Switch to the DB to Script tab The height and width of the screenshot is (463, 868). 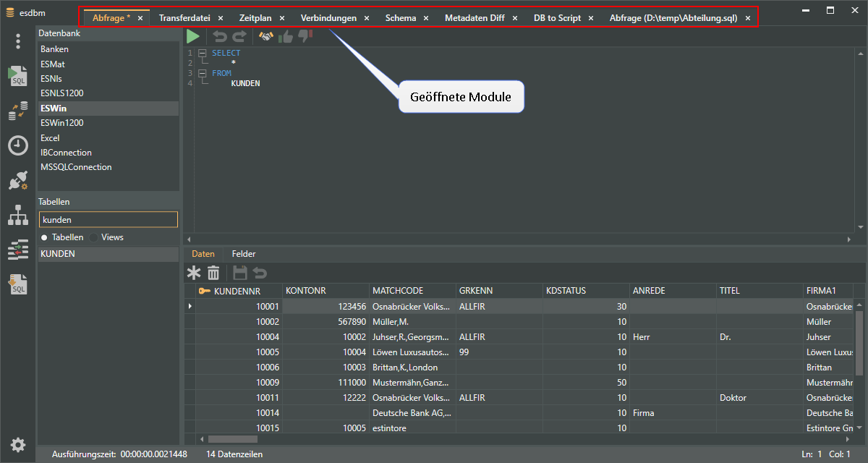tap(557, 18)
